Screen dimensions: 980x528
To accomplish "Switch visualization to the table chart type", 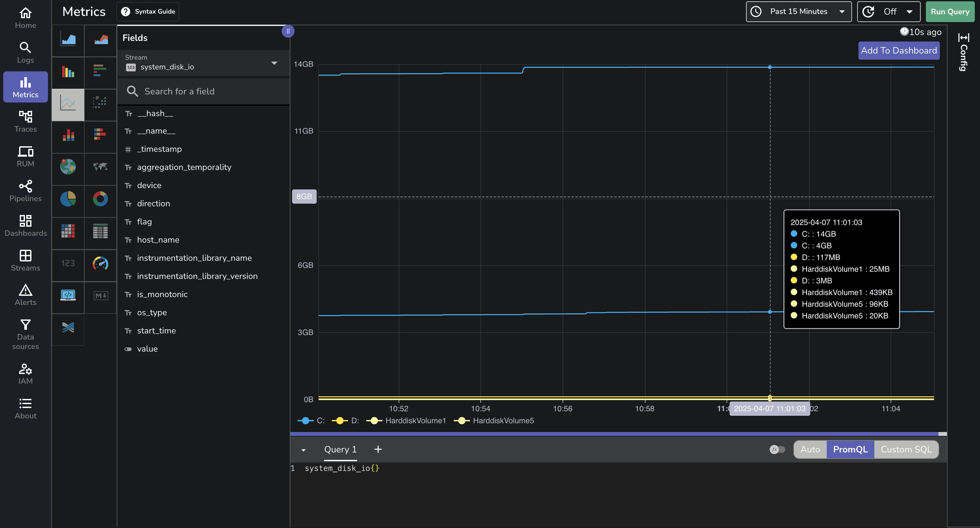I will [100, 233].
